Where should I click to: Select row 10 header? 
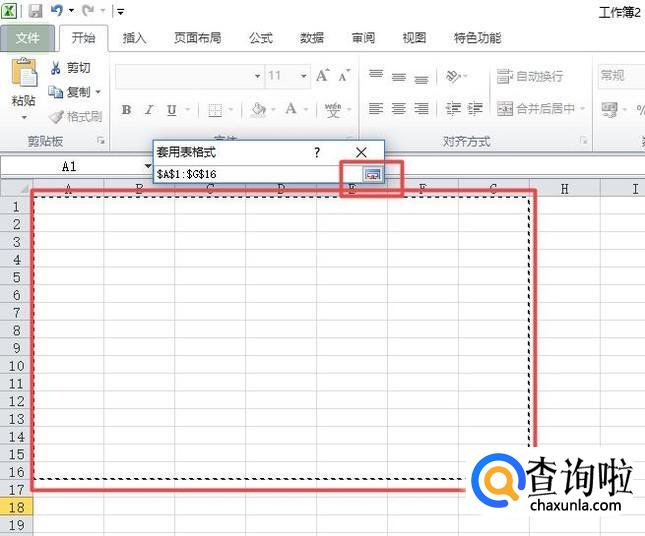pos(16,366)
